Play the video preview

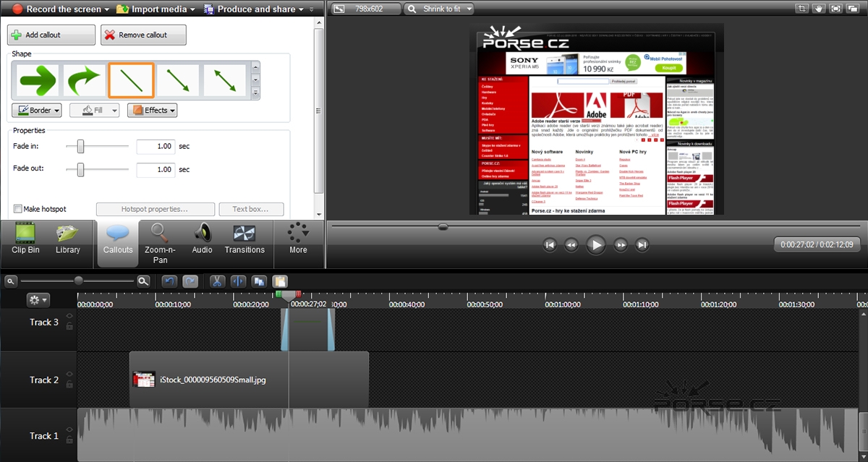(595, 245)
